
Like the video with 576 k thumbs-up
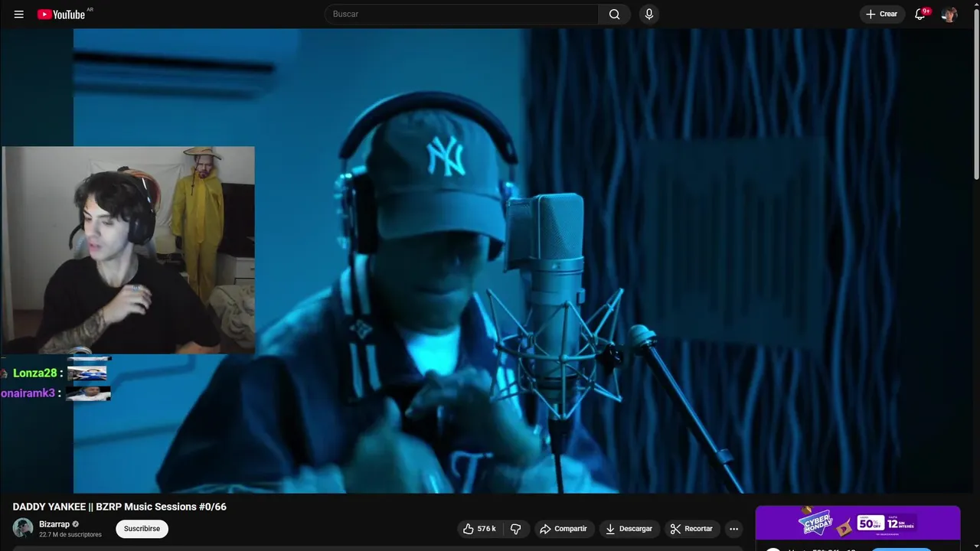(479, 529)
